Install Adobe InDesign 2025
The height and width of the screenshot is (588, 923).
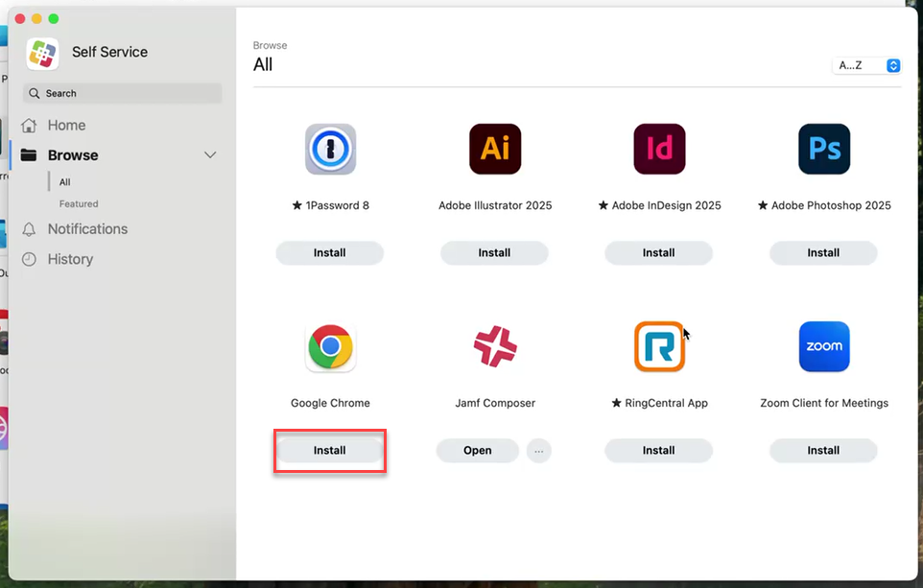[x=659, y=253]
